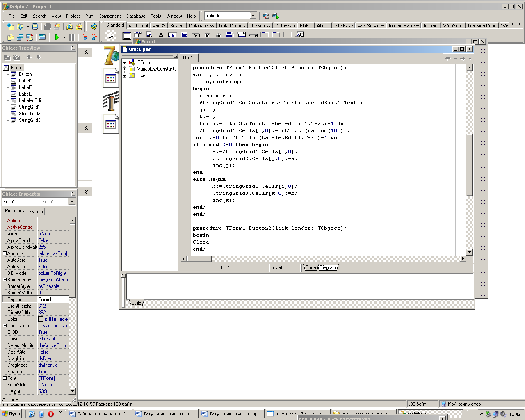Switch to Win32 palette tab
525x420 pixels.
[x=159, y=25]
